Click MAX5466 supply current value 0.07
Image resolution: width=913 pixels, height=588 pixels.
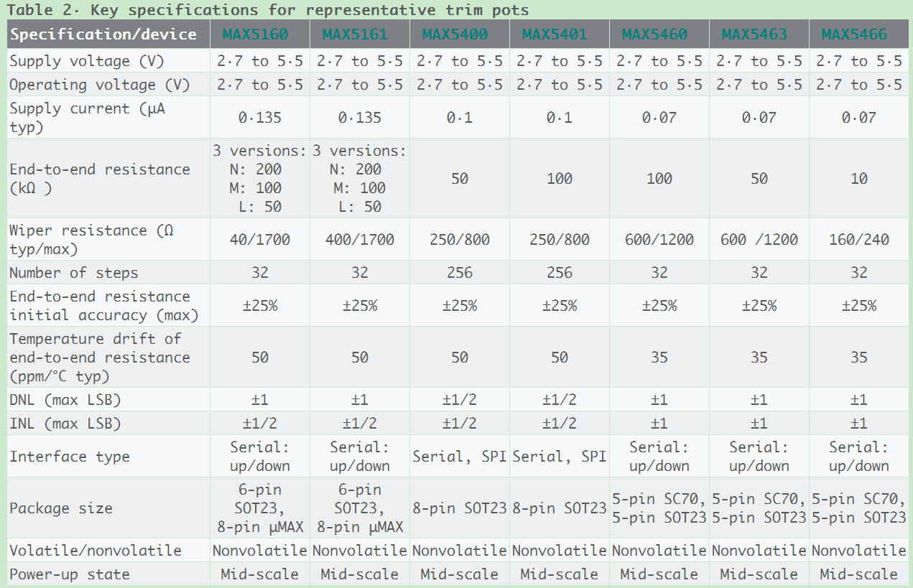(859, 118)
